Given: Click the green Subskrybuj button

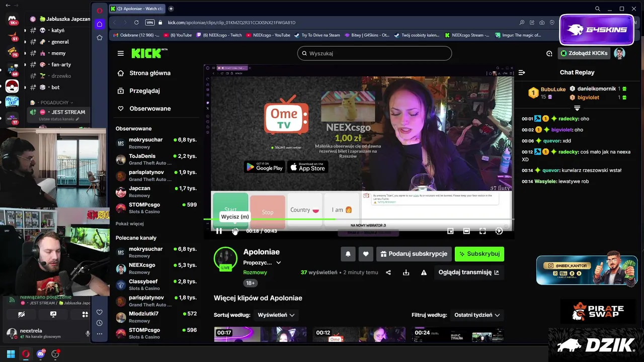Looking at the screenshot, I should pyautogui.click(x=479, y=254).
